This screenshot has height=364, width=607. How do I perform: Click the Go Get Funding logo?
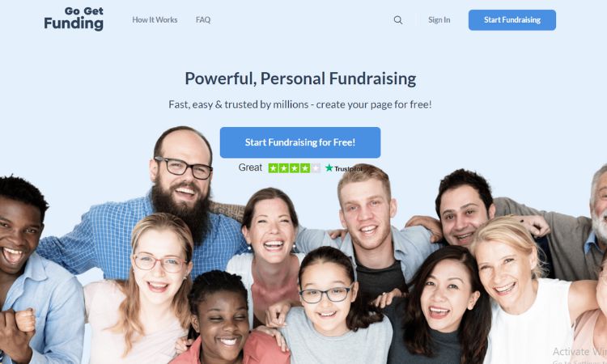74,19
